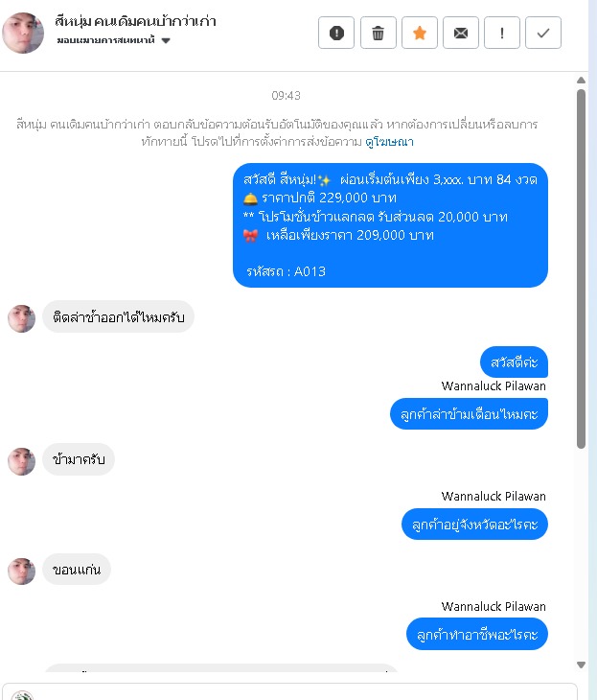This screenshot has width=597, height=700.
Task: Mark conversation as spam with exclamation circle icon
Action: pyautogui.click(x=336, y=33)
